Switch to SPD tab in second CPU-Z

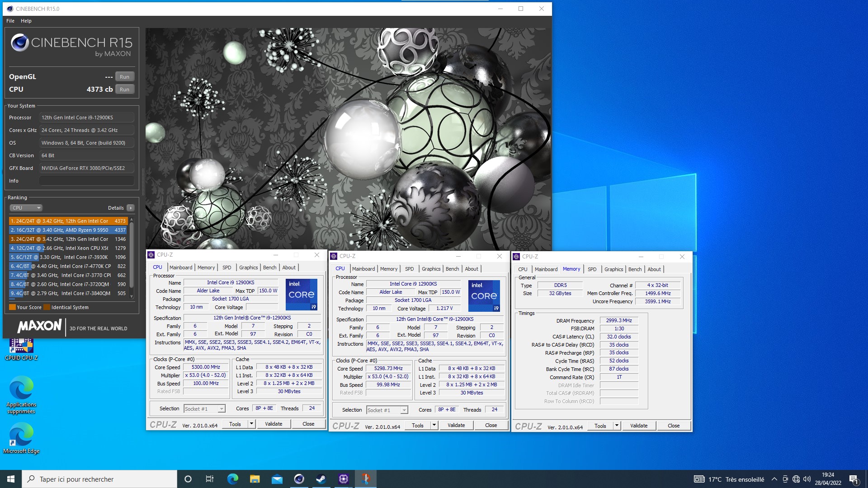click(x=410, y=269)
